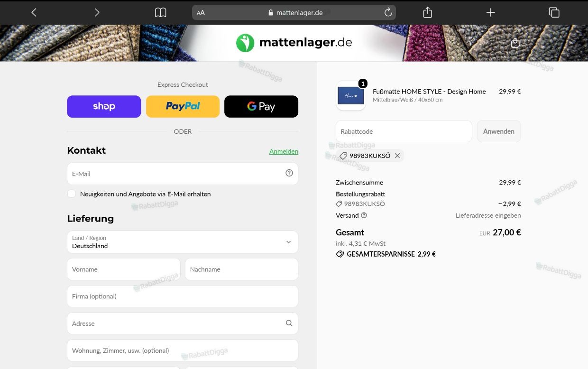Reload page using the refresh icon

coord(388,12)
